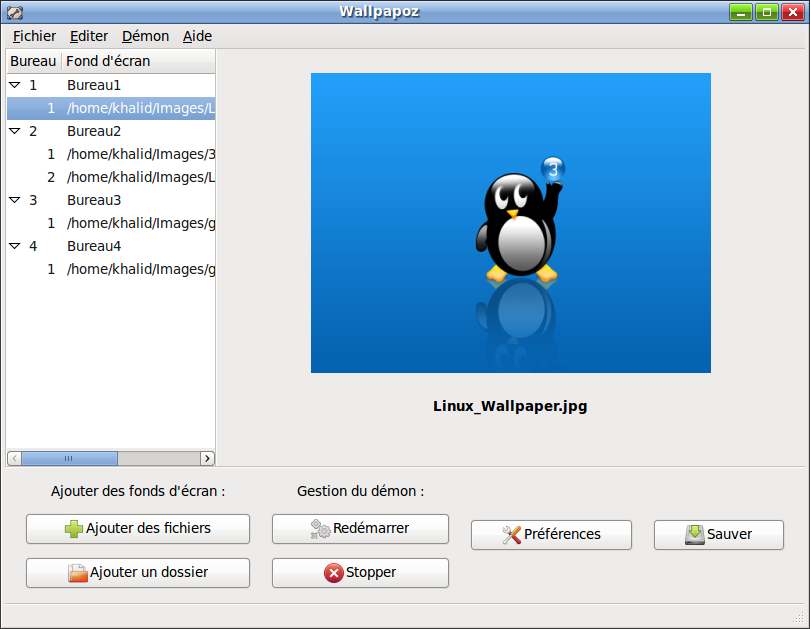Click Ajouter des fichiers button label
The image size is (810, 629).
pyautogui.click(x=148, y=528)
